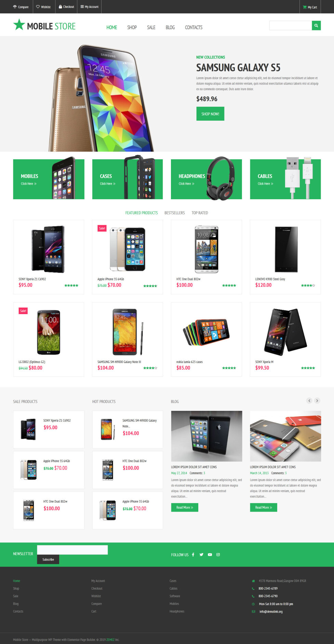Click the YouTube follow icon

coord(210,554)
